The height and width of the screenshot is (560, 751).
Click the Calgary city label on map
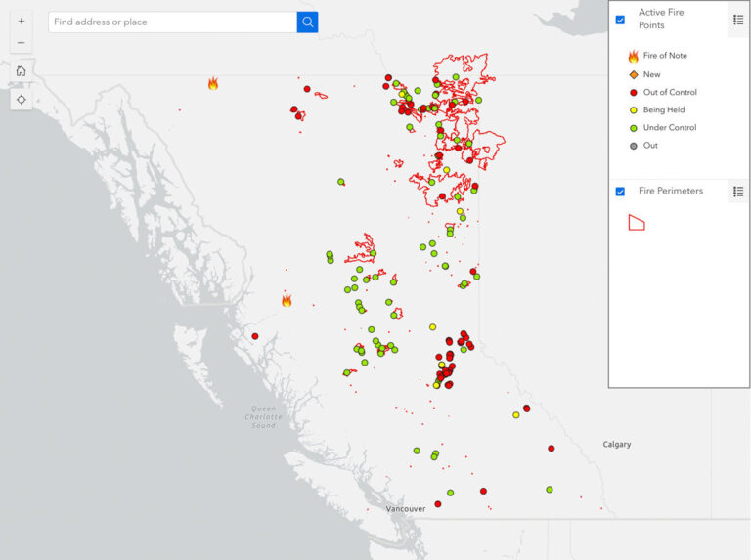click(x=616, y=445)
